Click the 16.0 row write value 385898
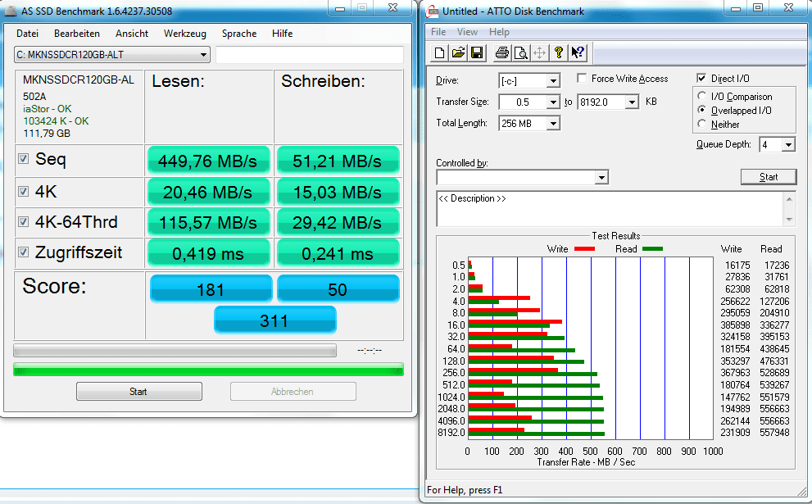Image resolution: width=812 pixels, height=504 pixels. pos(735,325)
